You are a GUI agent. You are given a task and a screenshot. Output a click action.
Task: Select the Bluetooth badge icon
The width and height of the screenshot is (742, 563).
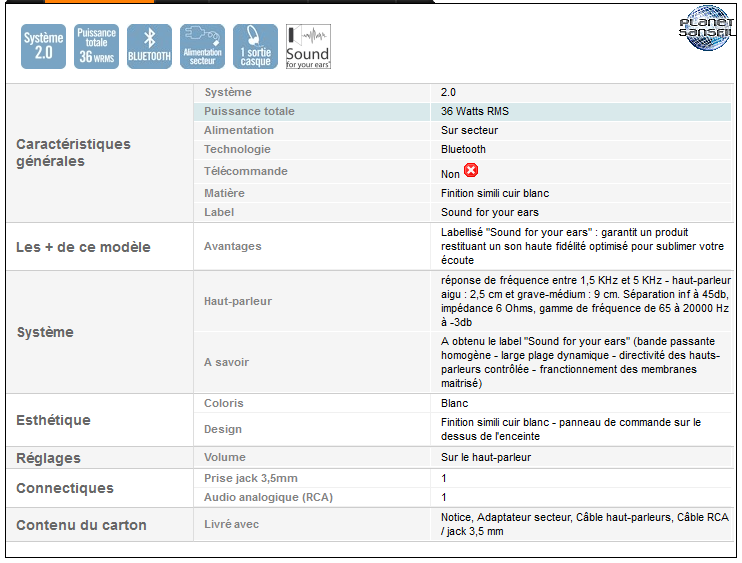150,46
